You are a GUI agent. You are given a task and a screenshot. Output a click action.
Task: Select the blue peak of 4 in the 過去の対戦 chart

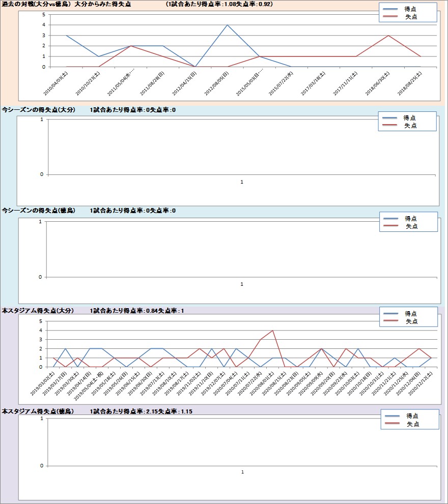point(228,25)
